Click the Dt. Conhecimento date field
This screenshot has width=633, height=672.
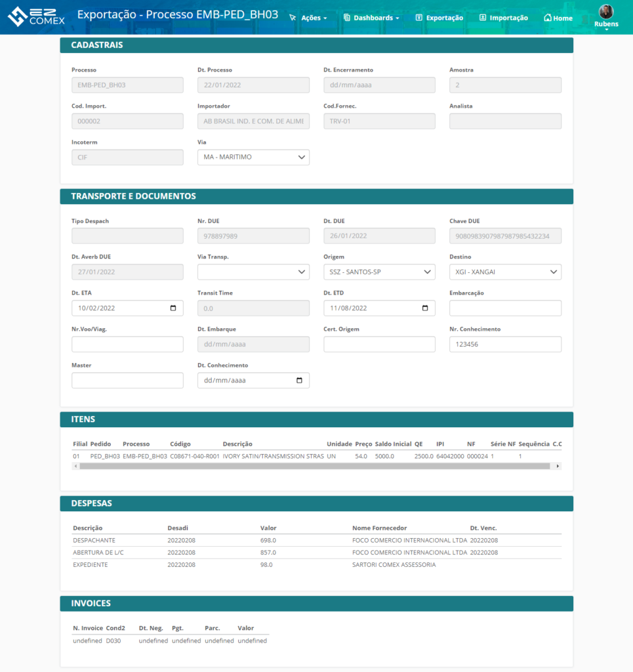pos(254,381)
